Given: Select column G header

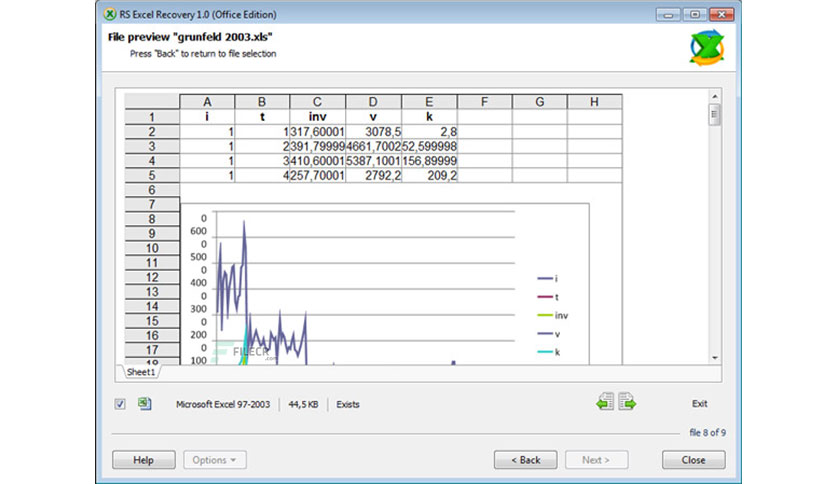Looking at the screenshot, I should coord(540,102).
